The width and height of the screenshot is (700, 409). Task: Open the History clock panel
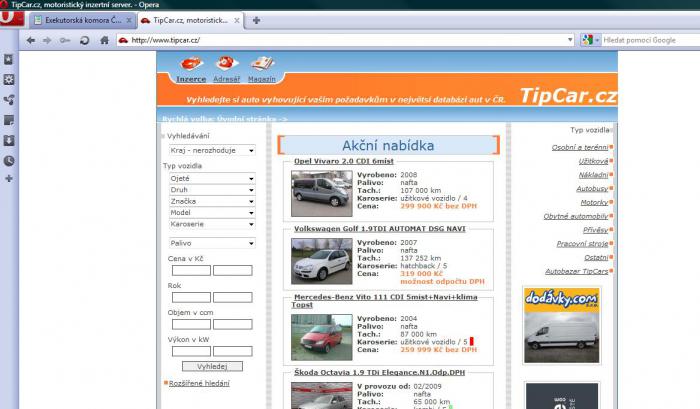point(9,160)
